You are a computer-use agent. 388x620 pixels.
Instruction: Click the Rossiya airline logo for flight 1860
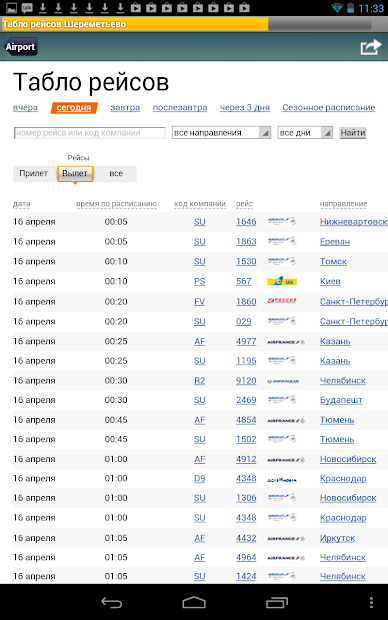282,301
